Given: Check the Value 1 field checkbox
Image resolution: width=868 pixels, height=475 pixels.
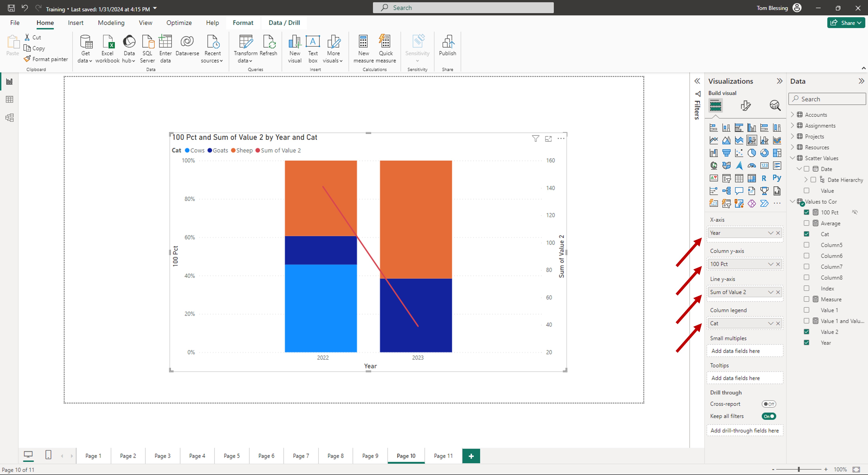Looking at the screenshot, I should pyautogui.click(x=807, y=310).
